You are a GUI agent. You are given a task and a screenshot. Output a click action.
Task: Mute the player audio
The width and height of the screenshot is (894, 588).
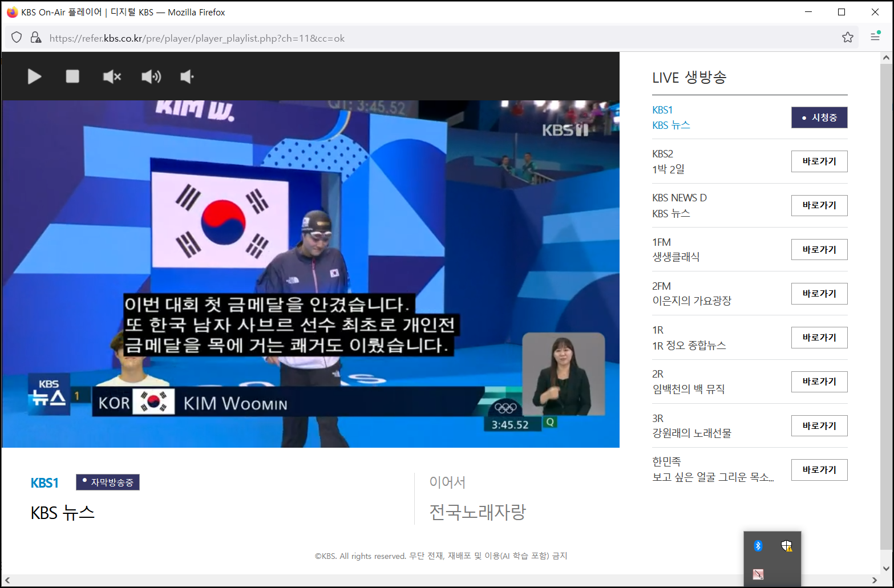point(112,76)
